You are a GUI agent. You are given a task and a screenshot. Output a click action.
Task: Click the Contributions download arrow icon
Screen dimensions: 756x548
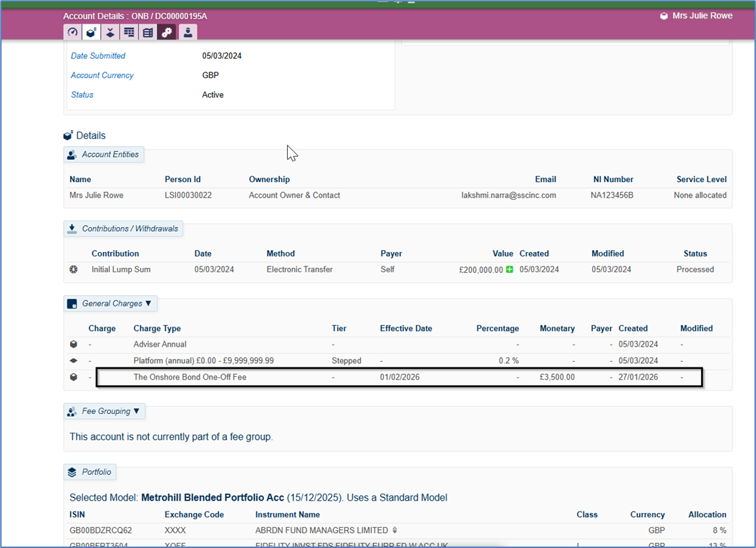[72, 229]
